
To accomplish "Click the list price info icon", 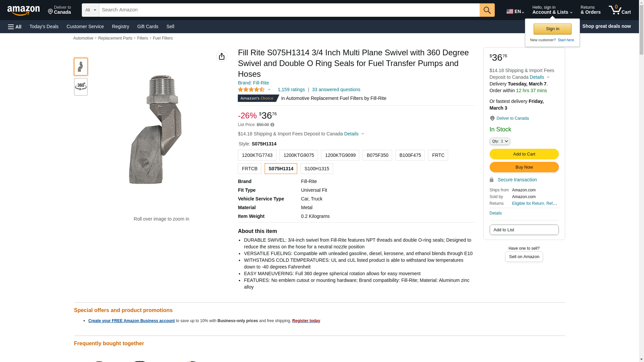I will pyautogui.click(x=272, y=125).
